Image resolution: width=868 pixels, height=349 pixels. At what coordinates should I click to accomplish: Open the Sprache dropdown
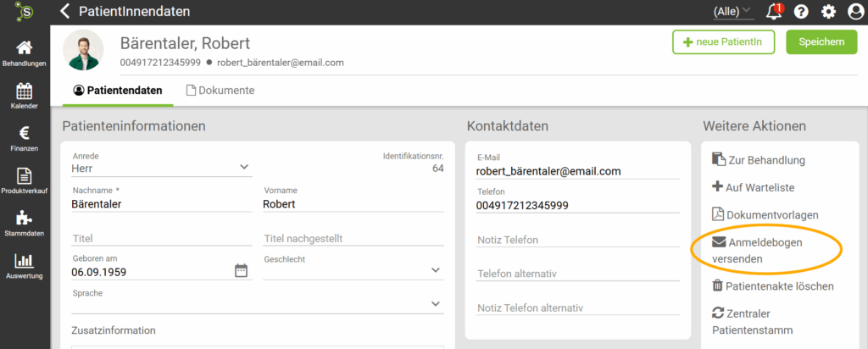pos(436,303)
